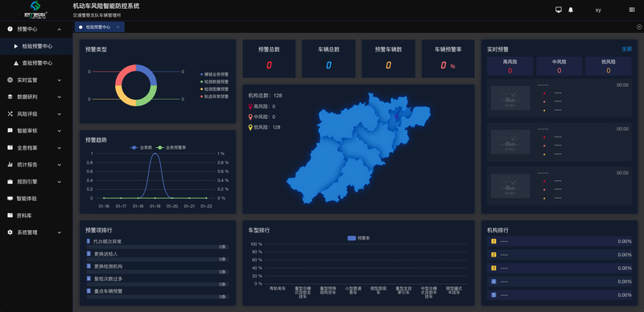This screenshot has width=644, height=312.
Task: Click the 嫌疑业务预警 blue legend swatch
Action: click(x=202, y=74)
